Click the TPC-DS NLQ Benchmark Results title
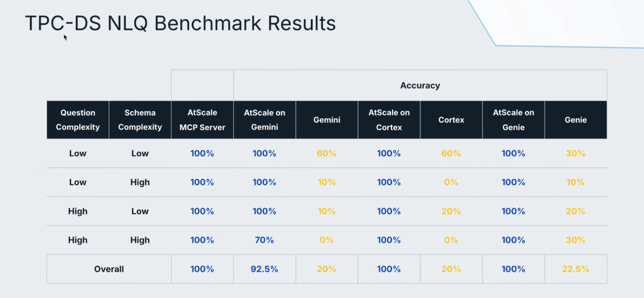Image resolution: width=644 pixels, height=298 pixels. (180, 23)
